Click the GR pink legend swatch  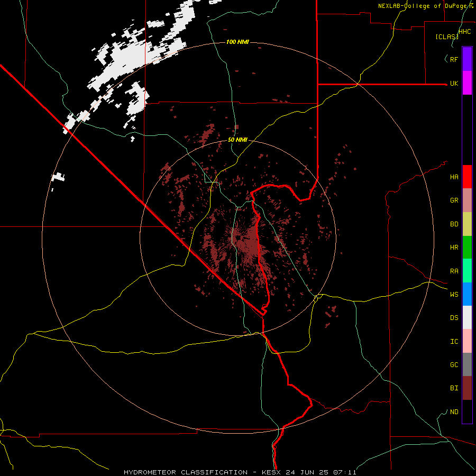(x=467, y=200)
